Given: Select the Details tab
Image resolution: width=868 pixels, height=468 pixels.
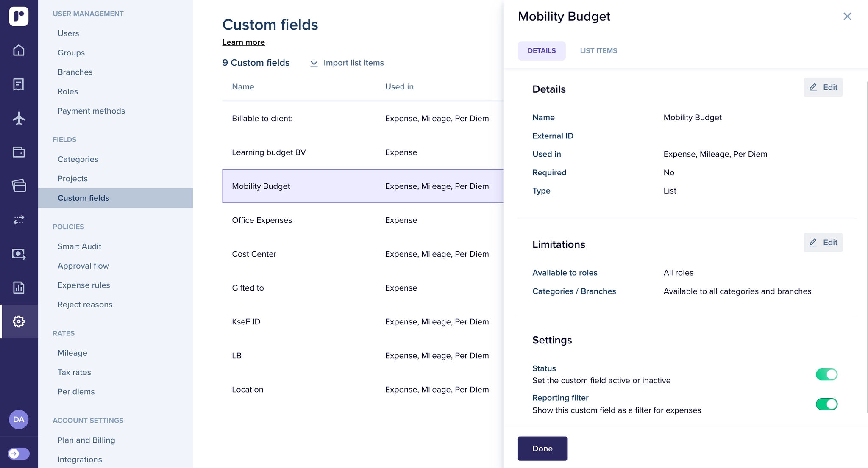Looking at the screenshot, I should pyautogui.click(x=542, y=50).
